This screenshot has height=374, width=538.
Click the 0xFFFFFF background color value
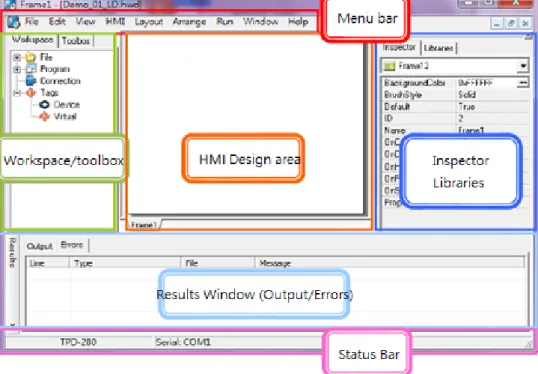(476, 83)
